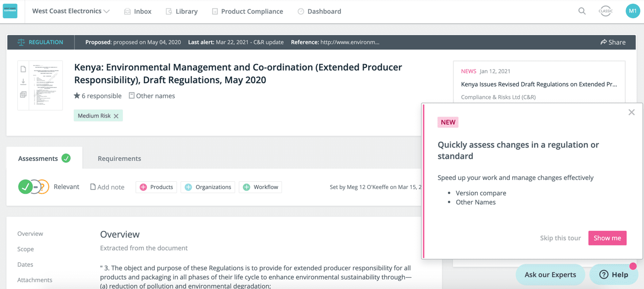Screen dimensions: 644x289
Task: Click the search magnifier icon
Action: point(582,11)
